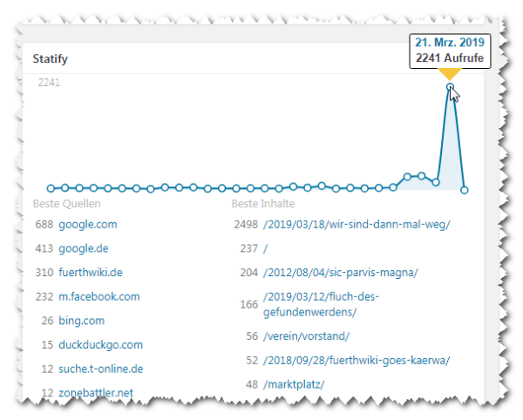Click the 166 count beside fluch-des-gefundenwerdens
The width and height of the screenshot is (523, 420).
[248, 304]
